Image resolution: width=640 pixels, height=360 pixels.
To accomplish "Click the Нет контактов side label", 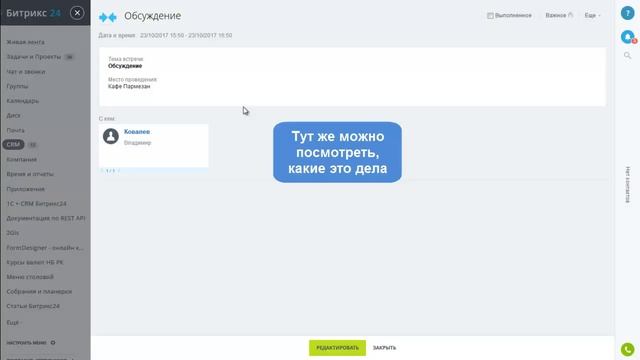I will click(628, 184).
